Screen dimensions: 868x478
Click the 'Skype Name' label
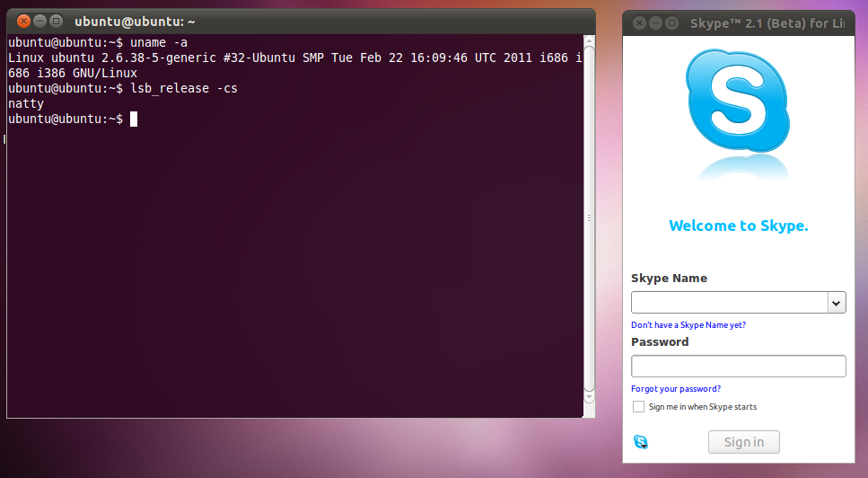pyautogui.click(x=670, y=278)
